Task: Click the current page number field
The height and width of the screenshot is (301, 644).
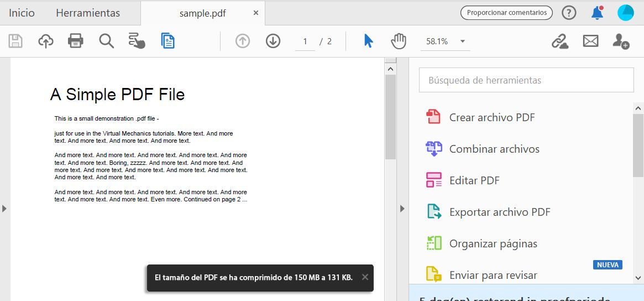Action: (x=305, y=41)
